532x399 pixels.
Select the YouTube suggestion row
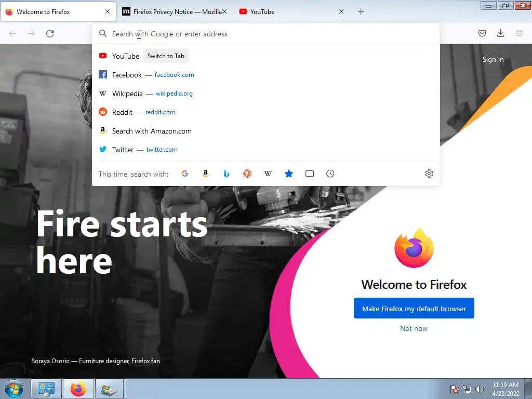(x=265, y=56)
